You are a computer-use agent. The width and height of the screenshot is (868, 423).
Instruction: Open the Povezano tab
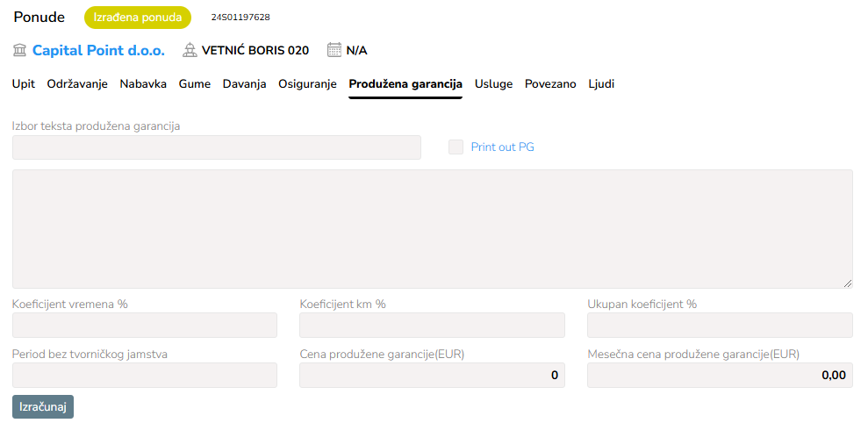pos(550,84)
